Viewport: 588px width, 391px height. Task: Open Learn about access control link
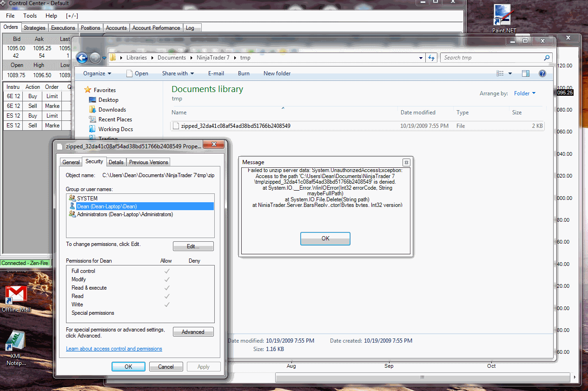[114, 349]
